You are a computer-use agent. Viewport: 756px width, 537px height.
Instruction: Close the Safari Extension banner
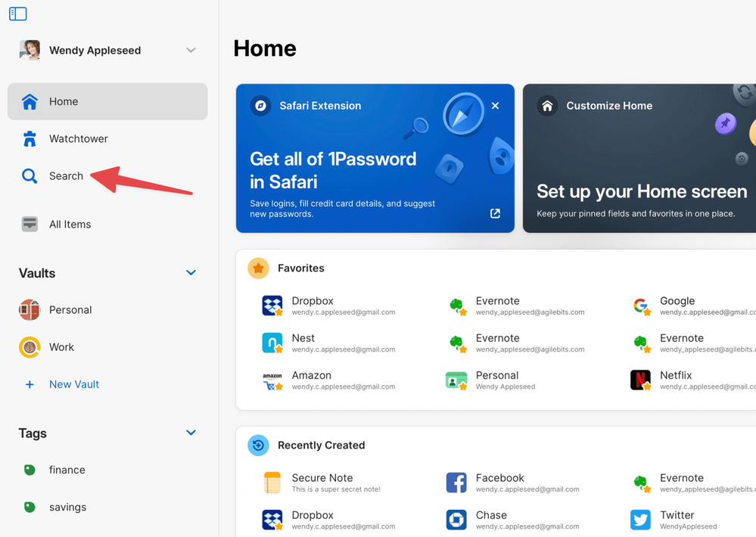point(495,106)
